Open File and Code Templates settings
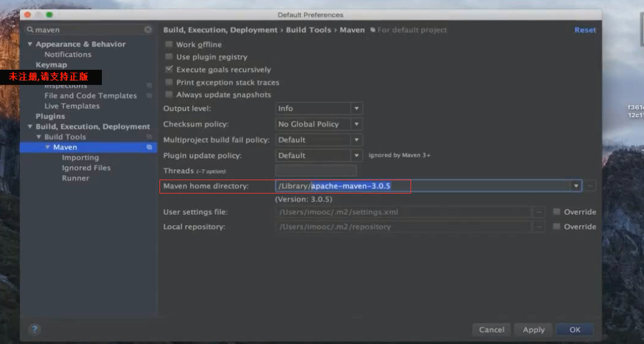This screenshot has height=344, width=644. [x=90, y=96]
